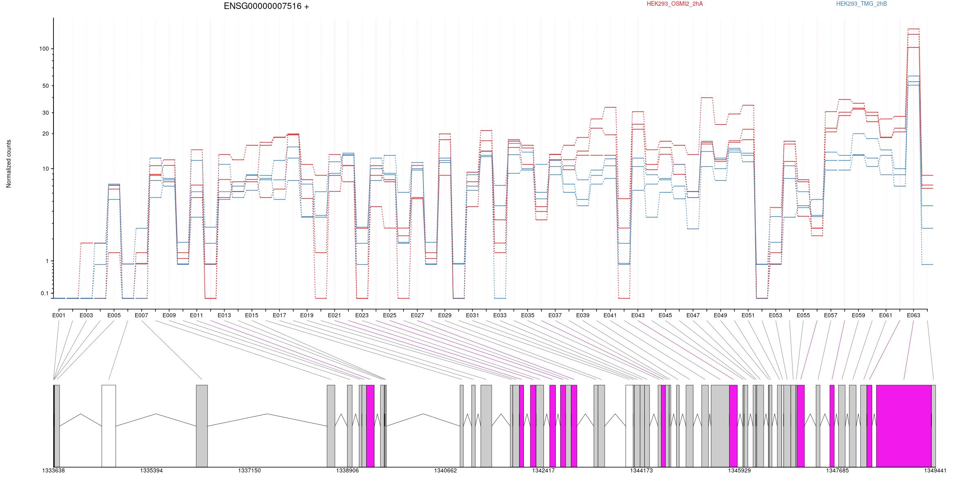Click y-axis tick value 20

coord(45,134)
